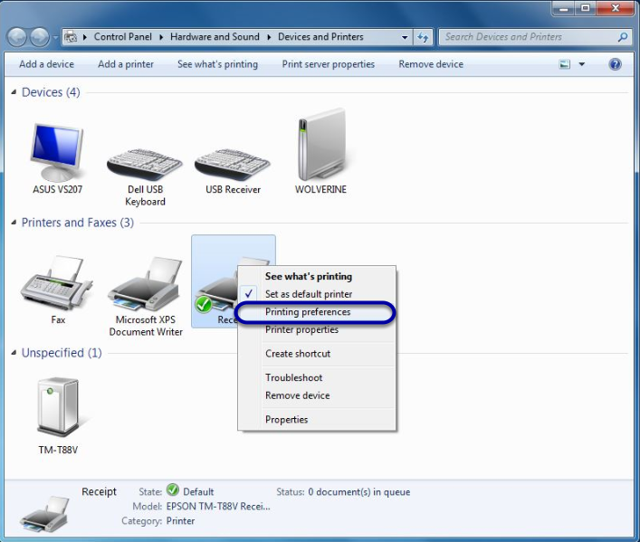Open Printer properties from context menu
The image size is (640, 542).
317,330
